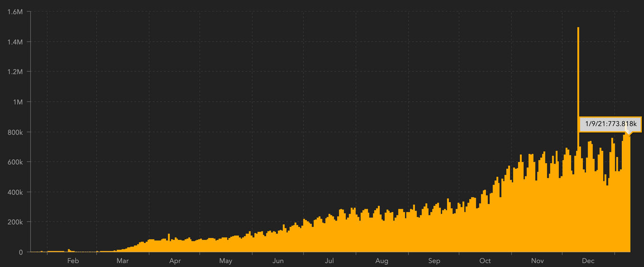Click the Jun month label
The width and height of the screenshot is (644, 267).
click(x=278, y=261)
